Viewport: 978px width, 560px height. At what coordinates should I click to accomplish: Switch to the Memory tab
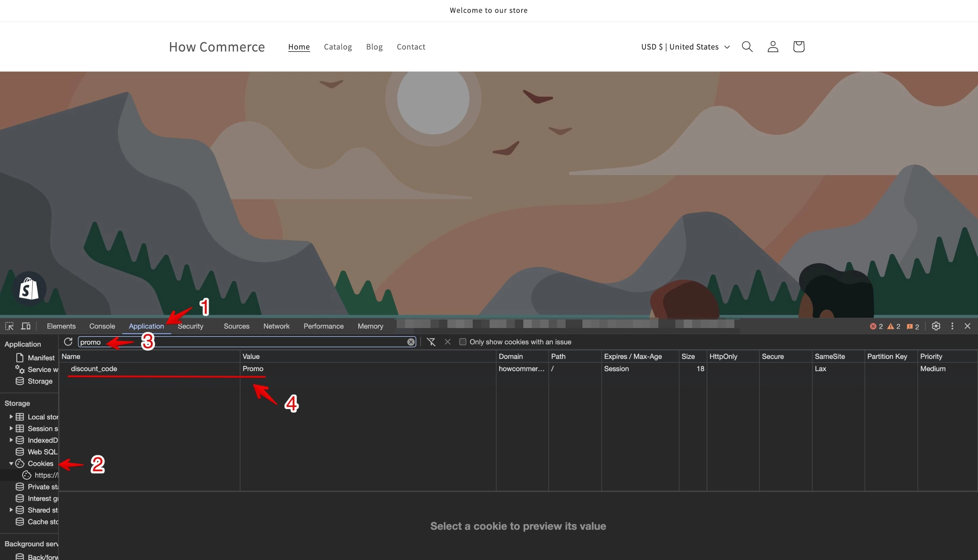[370, 326]
